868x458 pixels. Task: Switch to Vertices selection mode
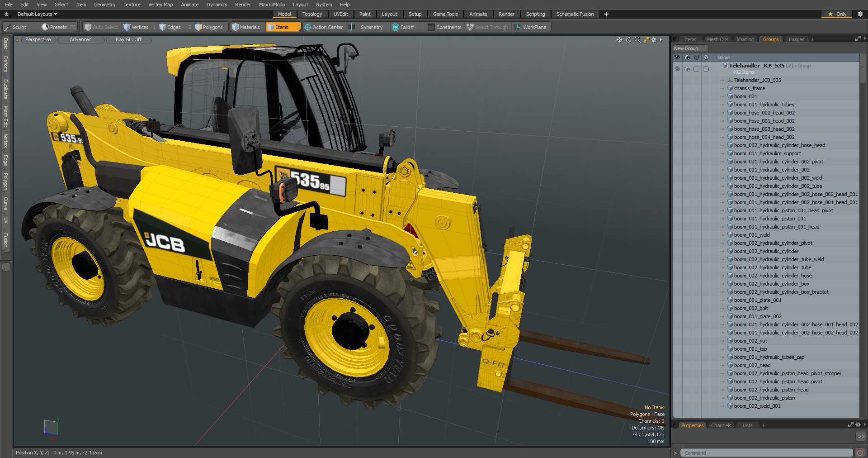tap(139, 27)
